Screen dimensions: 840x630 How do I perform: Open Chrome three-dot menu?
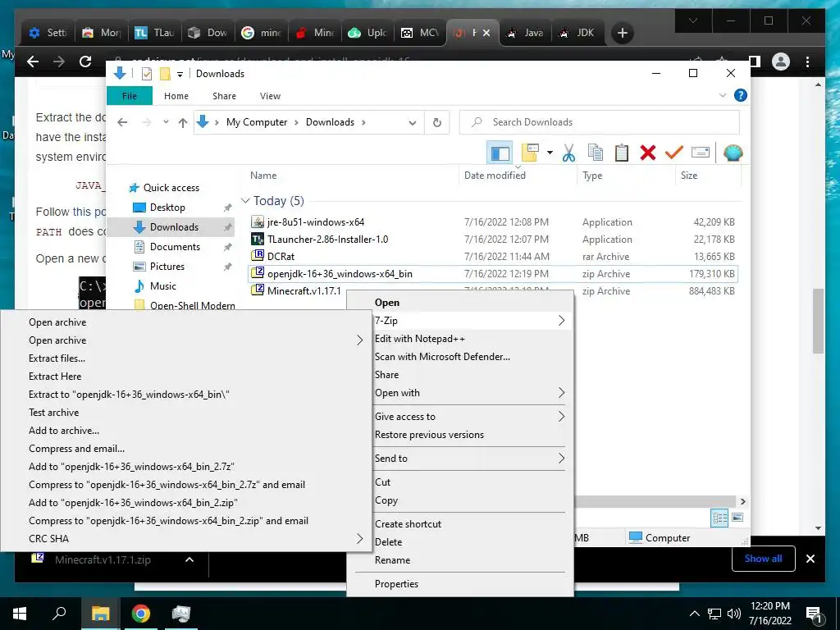point(807,62)
